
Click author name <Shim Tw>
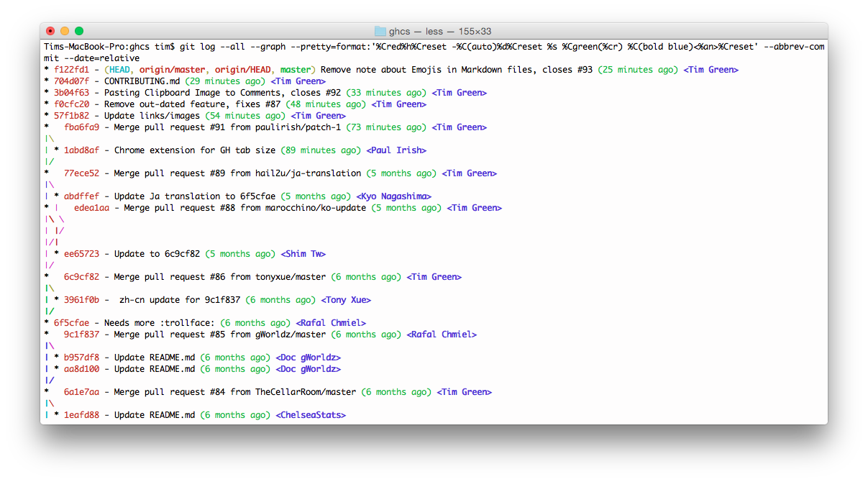click(x=303, y=254)
